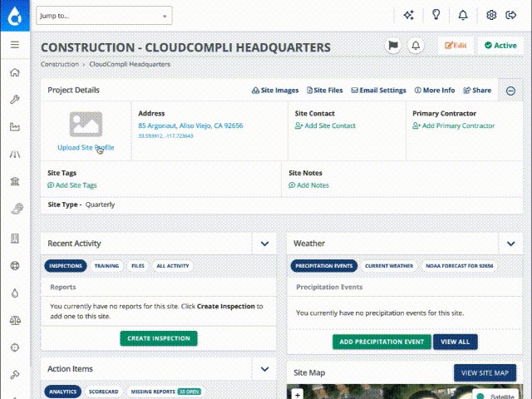
Task: Click the Construction breadcrumb
Action: click(60, 64)
